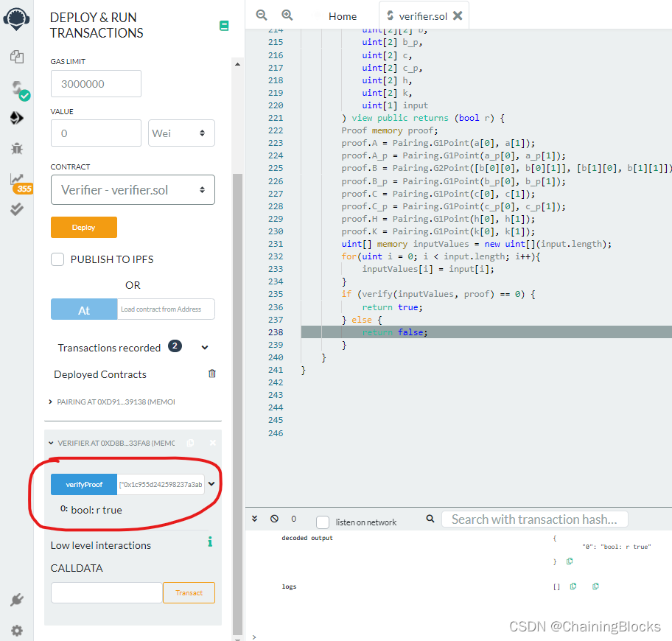This screenshot has height=641, width=672.
Task: Switch to Home tab
Action: click(x=343, y=16)
